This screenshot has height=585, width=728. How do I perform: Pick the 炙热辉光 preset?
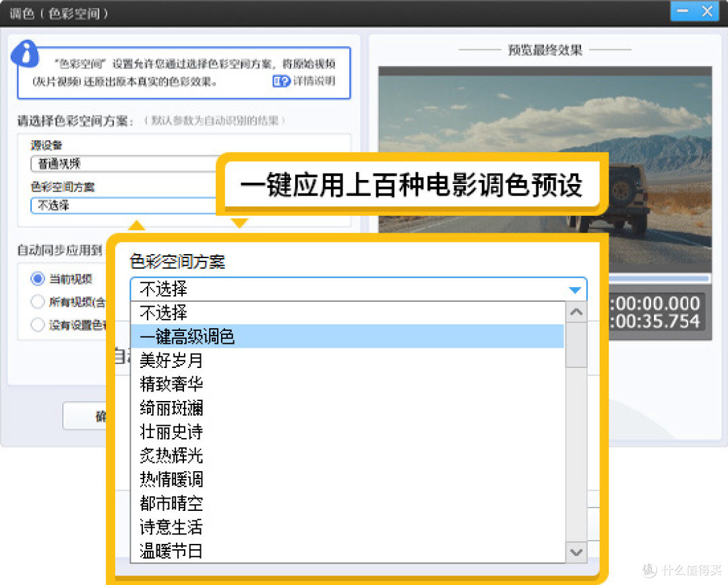pyautogui.click(x=347, y=456)
